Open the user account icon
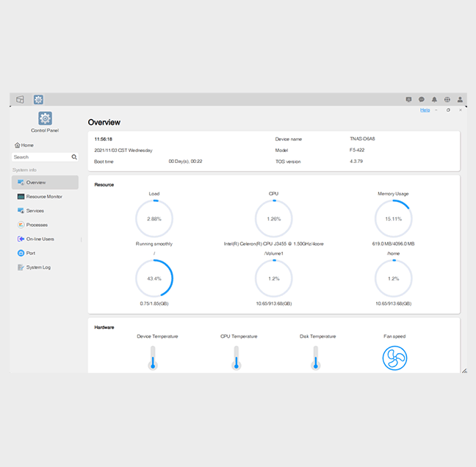 point(460,99)
